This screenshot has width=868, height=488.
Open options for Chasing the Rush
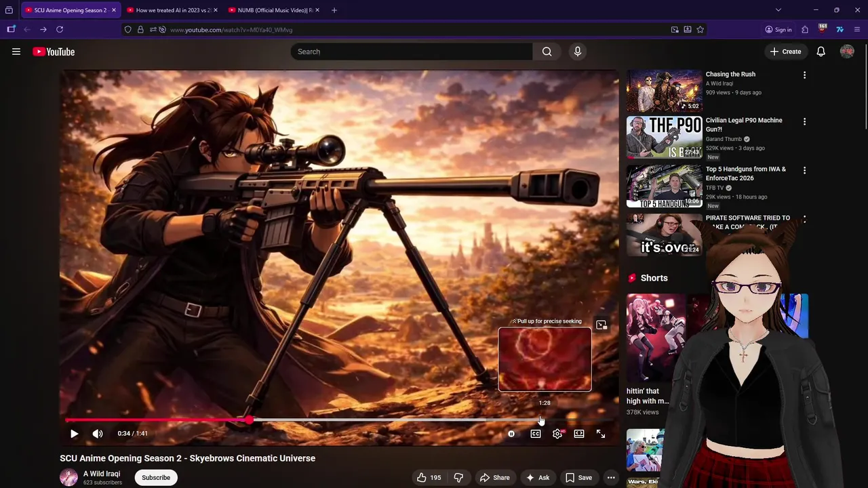[x=804, y=75]
